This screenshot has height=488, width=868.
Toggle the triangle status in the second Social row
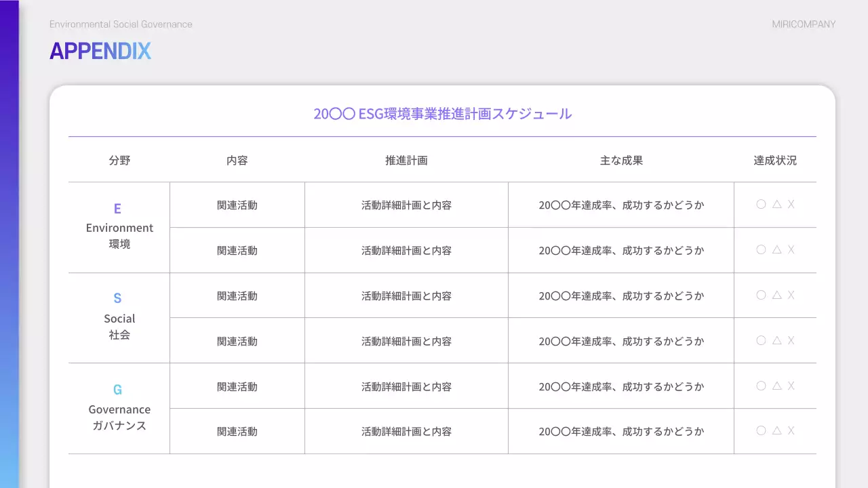tap(776, 341)
